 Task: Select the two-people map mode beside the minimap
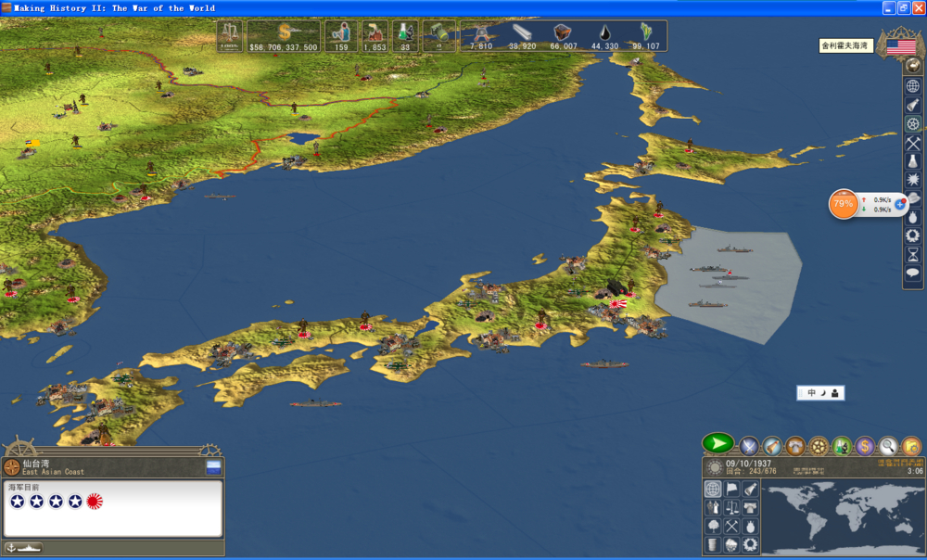[713, 507]
